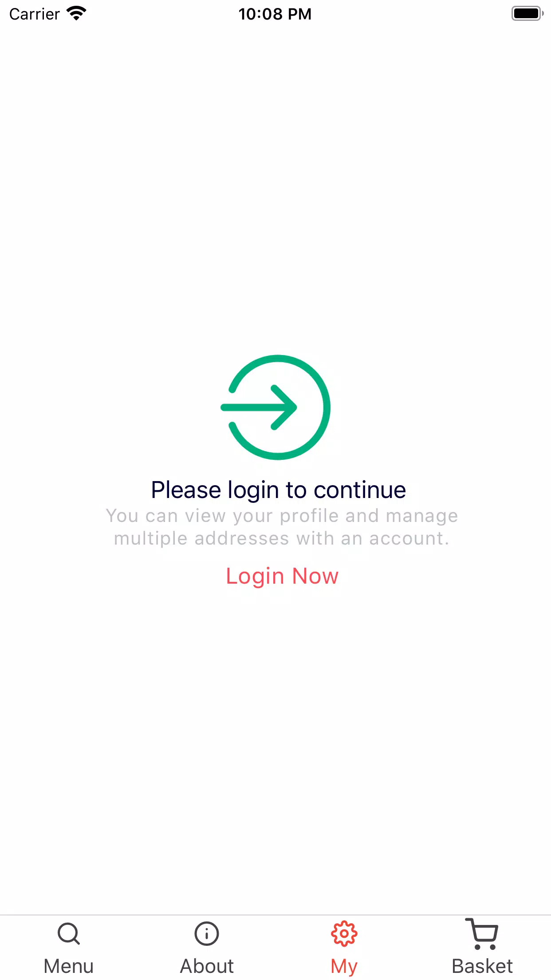Tap the word 'Login' in the red link
The width and height of the screenshot is (551, 980).
pos(255,577)
